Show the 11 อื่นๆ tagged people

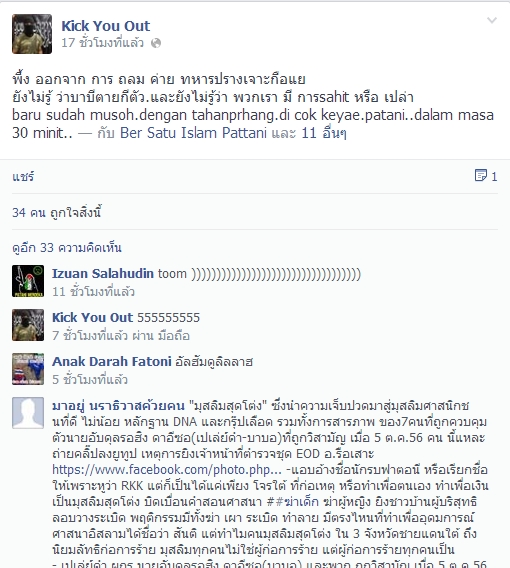pyautogui.click(x=324, y=133)
